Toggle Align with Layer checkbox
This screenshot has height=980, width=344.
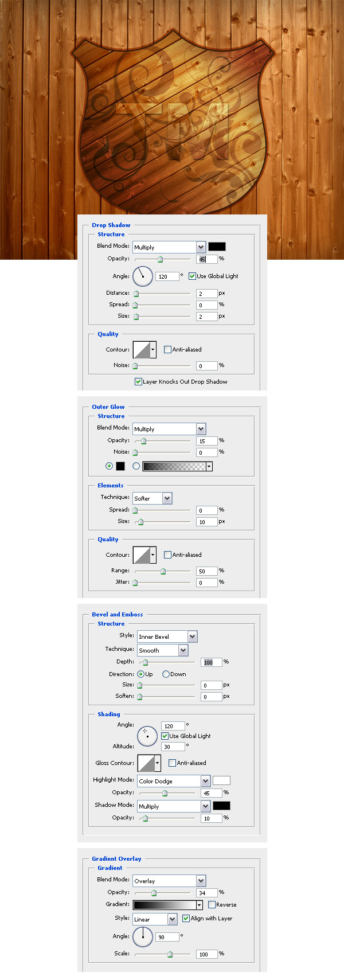coord(186,918)
